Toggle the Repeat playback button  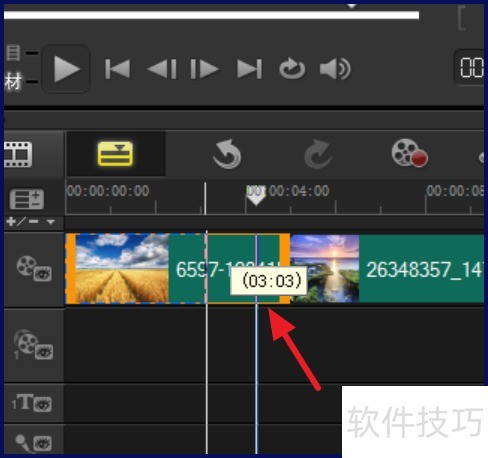tap(292, 69)
